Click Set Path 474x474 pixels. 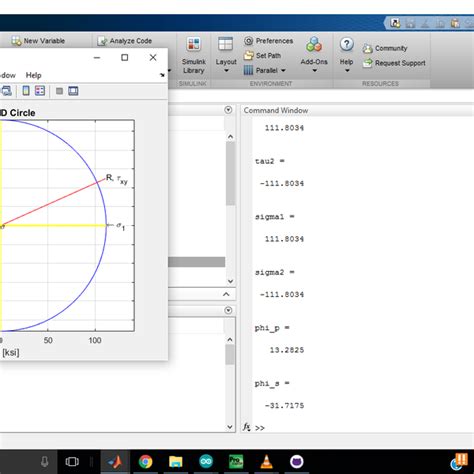[x=262, y=56]
